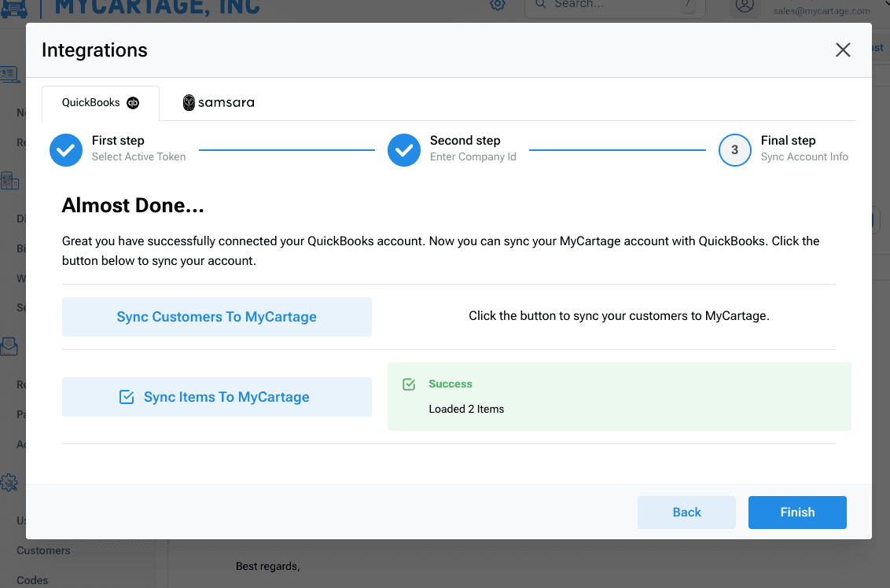
Task: Click Sync Items To MyCartage button
Action: tap(217, 397)
